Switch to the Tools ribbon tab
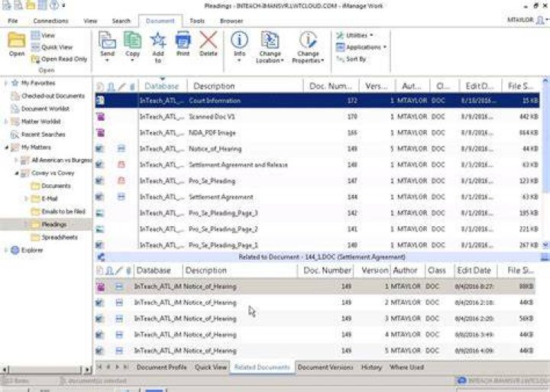Image resolution: width=550 pixels, height=392 pixels. (197, 21)
